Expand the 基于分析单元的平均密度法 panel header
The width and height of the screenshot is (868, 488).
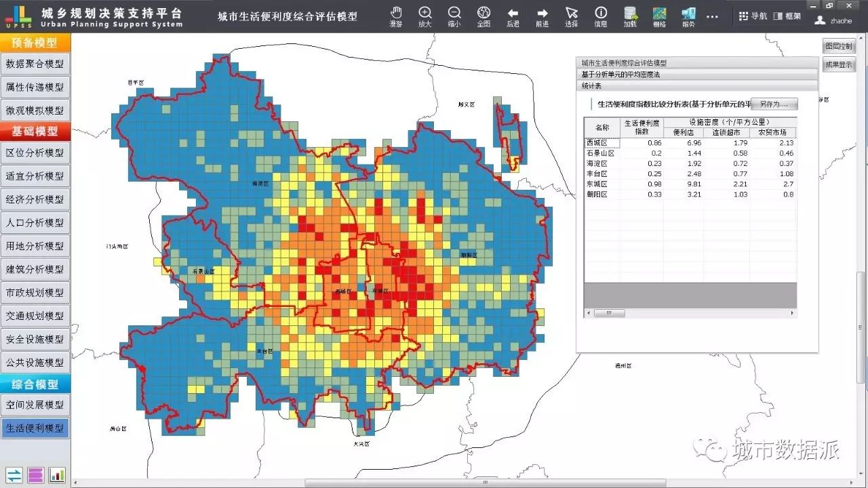[697, 75]
